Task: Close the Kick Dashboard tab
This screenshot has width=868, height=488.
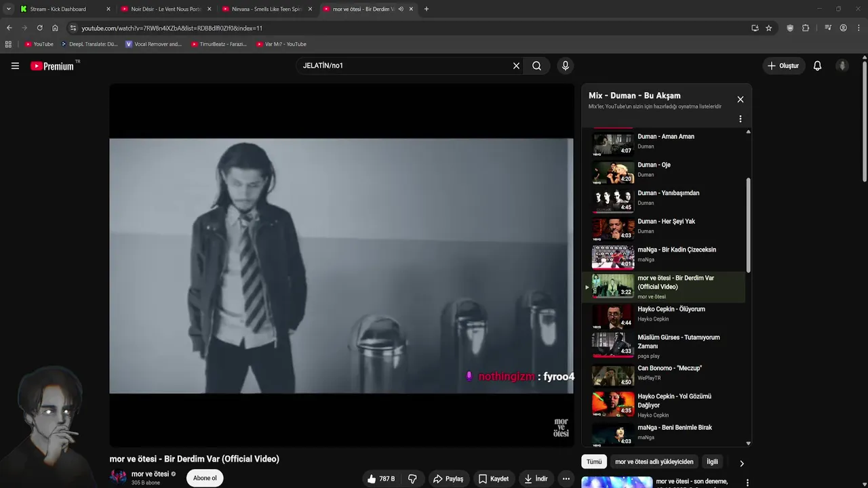Action: (108, 9)
